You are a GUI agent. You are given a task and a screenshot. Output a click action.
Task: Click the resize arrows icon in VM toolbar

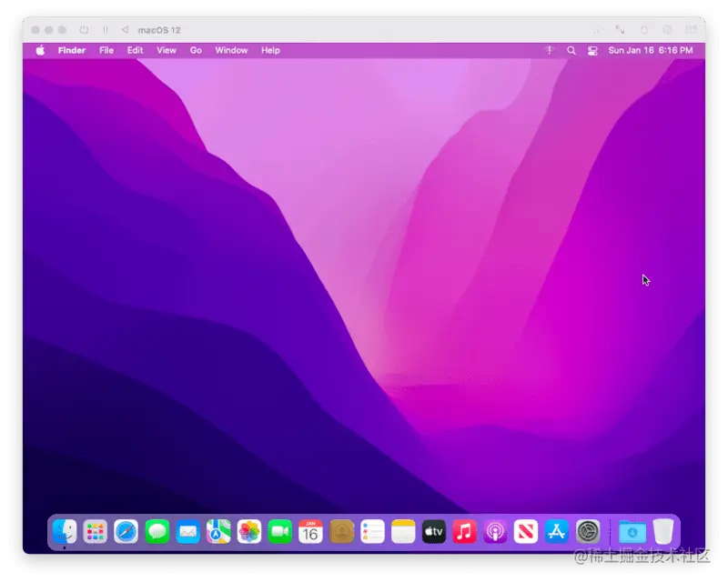click(620, 30)
